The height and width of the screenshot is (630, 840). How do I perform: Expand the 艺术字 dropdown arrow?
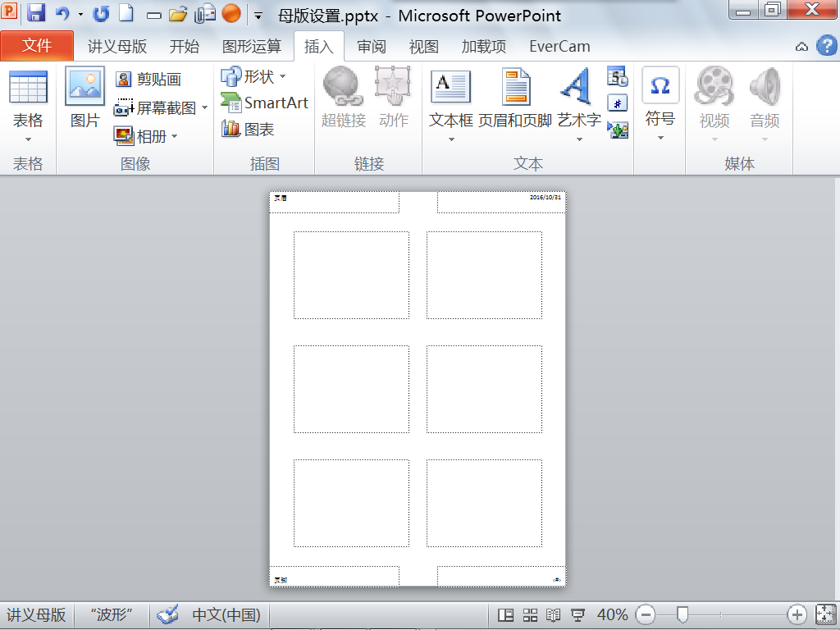tap(579, 139)
